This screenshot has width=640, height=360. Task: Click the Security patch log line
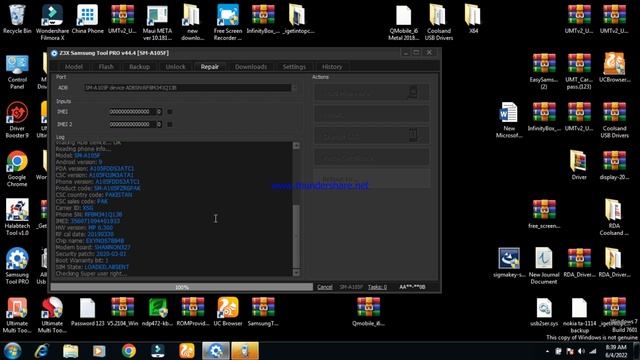[91, 254]
